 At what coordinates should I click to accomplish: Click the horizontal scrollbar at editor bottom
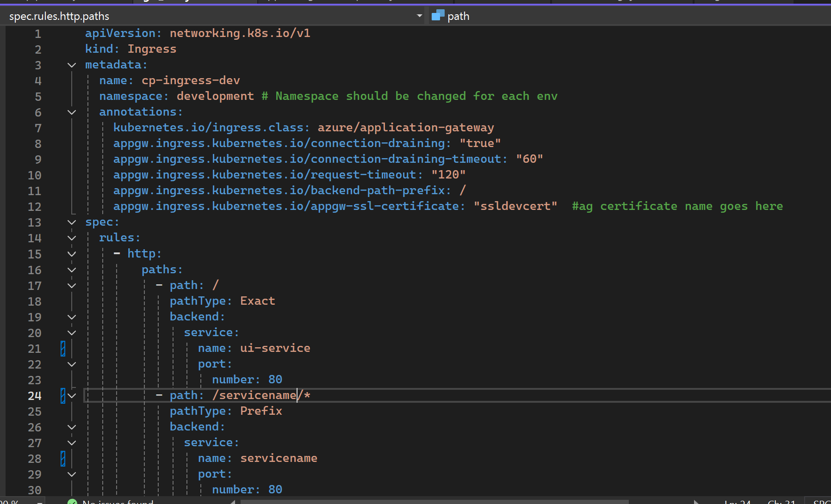[434, 502]
